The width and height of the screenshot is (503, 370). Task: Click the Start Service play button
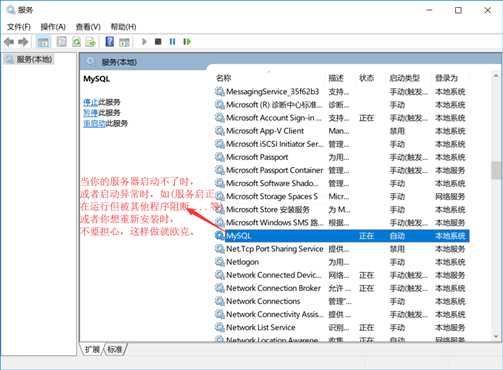click(144, 42)
